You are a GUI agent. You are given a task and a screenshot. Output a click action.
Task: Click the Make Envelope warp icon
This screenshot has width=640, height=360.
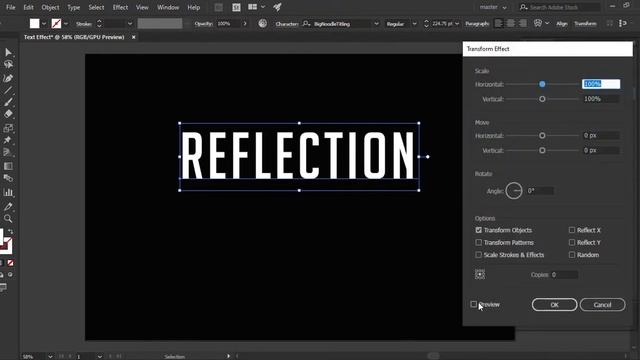[538, 24]
